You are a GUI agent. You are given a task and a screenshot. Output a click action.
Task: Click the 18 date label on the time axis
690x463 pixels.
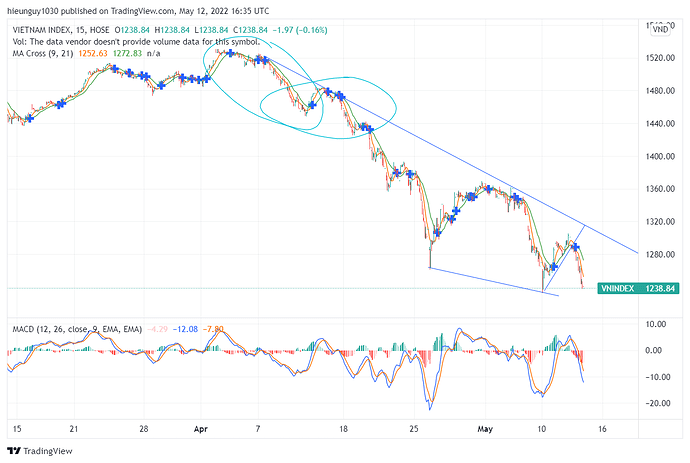pos(343,429)
